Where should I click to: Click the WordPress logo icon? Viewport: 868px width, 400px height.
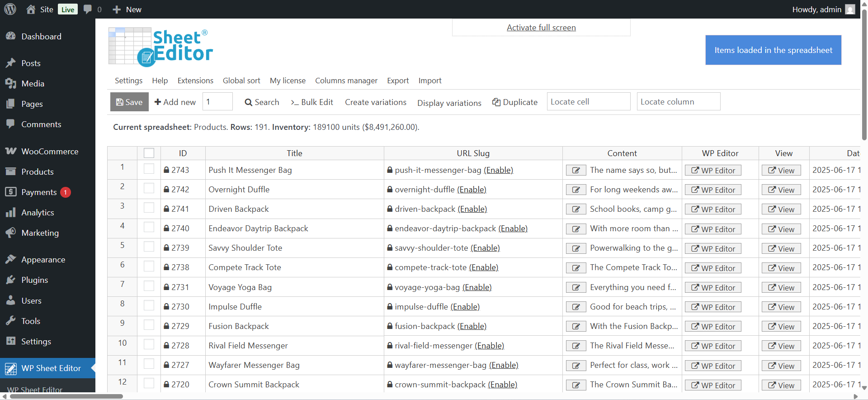point(10,9)
